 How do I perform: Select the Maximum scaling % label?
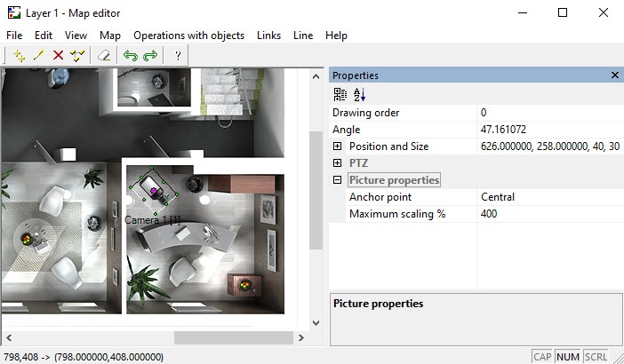pyautogui.click(x=397, y=214)
